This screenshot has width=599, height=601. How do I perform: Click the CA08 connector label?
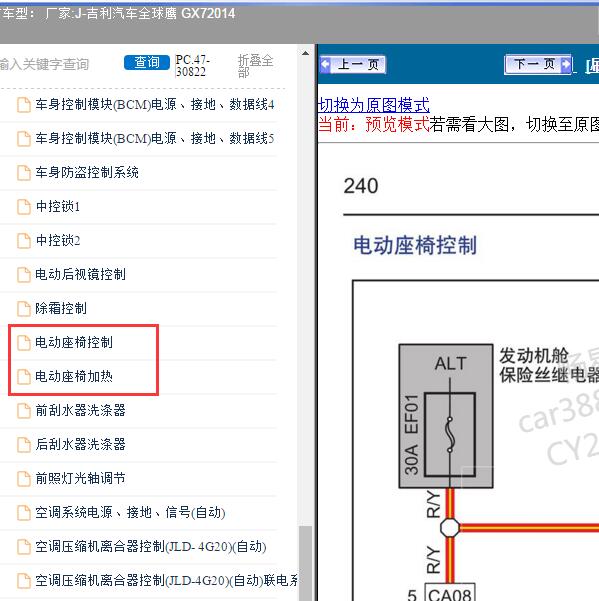point(450,593)
